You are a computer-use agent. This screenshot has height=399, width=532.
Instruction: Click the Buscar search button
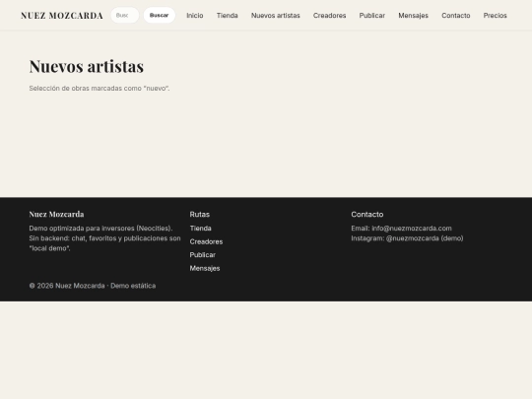160,15
